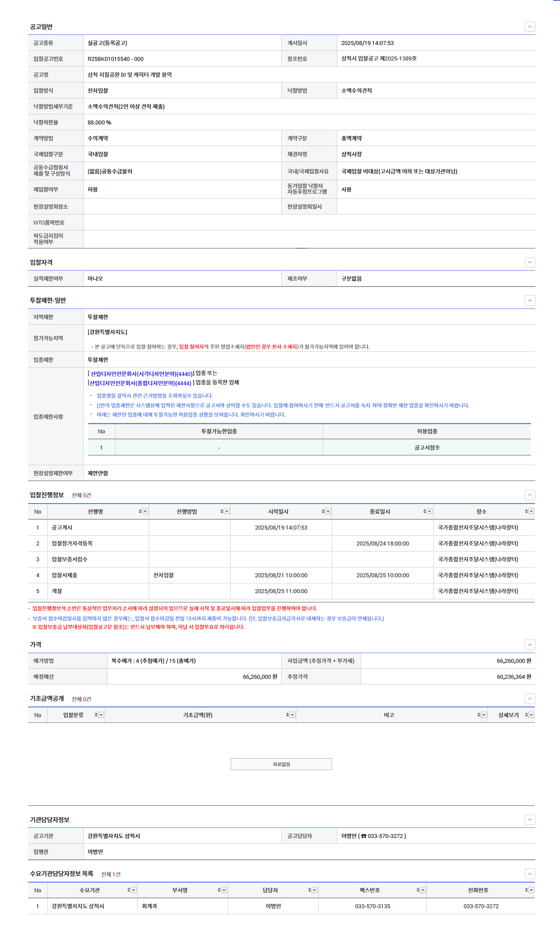
Task: Click 공고서참조 in the 허용업종 column
Action: [x=427, y=447]
